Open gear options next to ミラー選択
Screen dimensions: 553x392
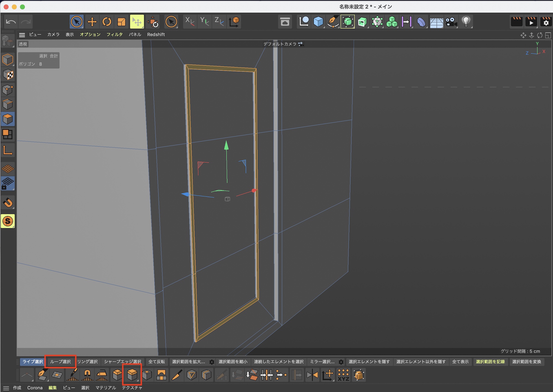pos(341,362)
